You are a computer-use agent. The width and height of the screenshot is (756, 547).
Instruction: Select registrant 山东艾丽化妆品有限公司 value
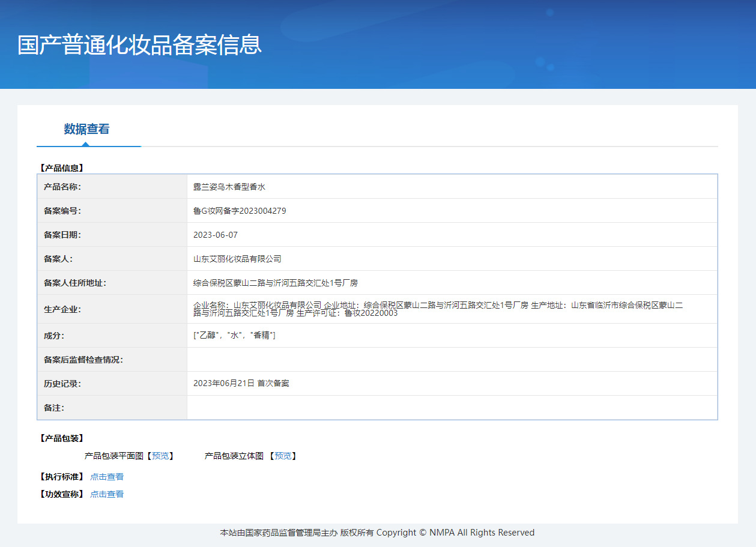tap(237, 259)
